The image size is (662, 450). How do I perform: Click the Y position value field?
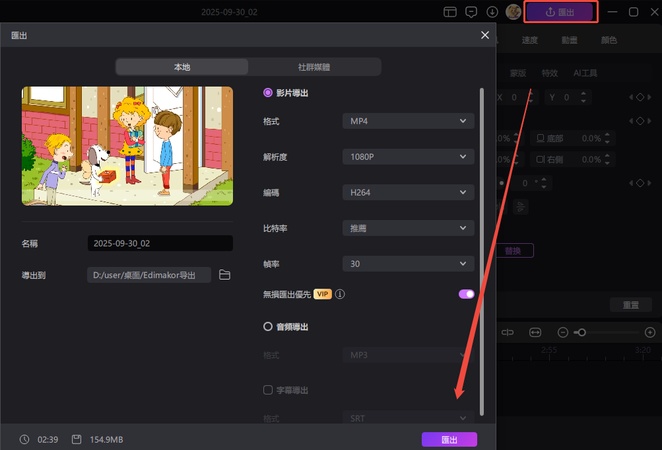click(566, 97)
